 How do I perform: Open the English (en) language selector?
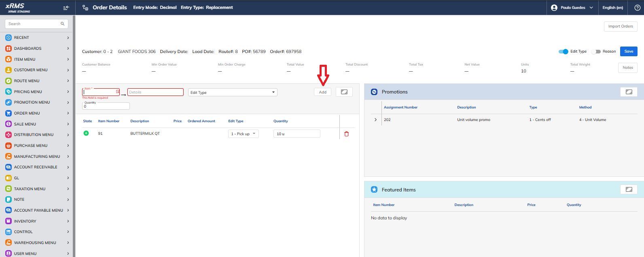tap(612, 8)
